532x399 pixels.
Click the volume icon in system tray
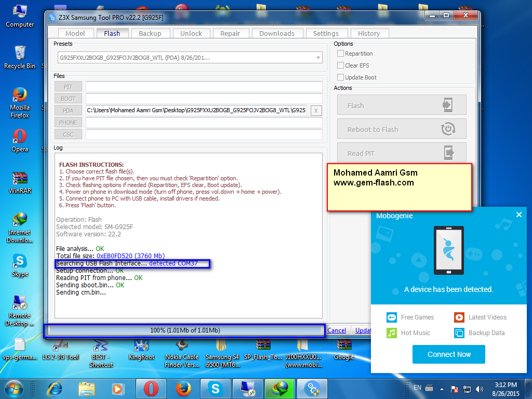point(480,389)
